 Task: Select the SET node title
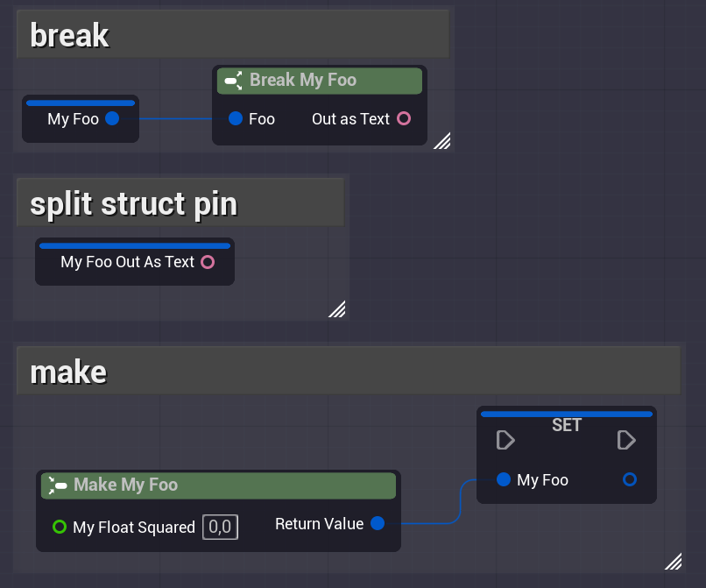coord(567,425)
